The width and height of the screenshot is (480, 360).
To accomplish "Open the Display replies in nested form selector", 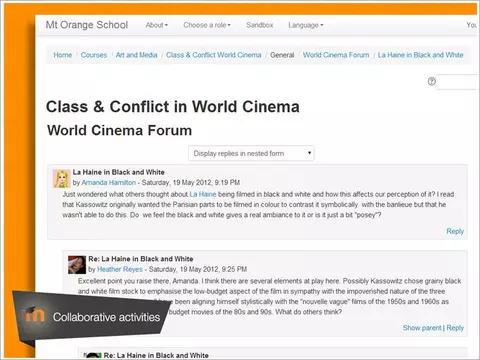I will pos(251,153).
